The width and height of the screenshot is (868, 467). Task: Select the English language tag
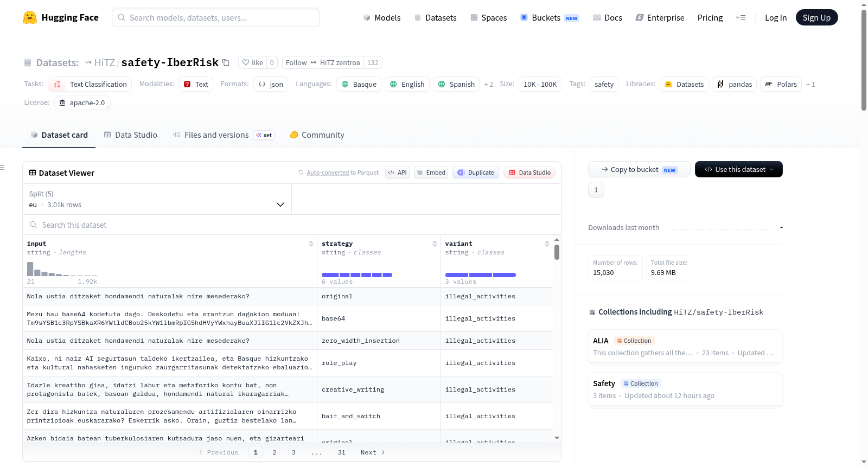point(407,84)
